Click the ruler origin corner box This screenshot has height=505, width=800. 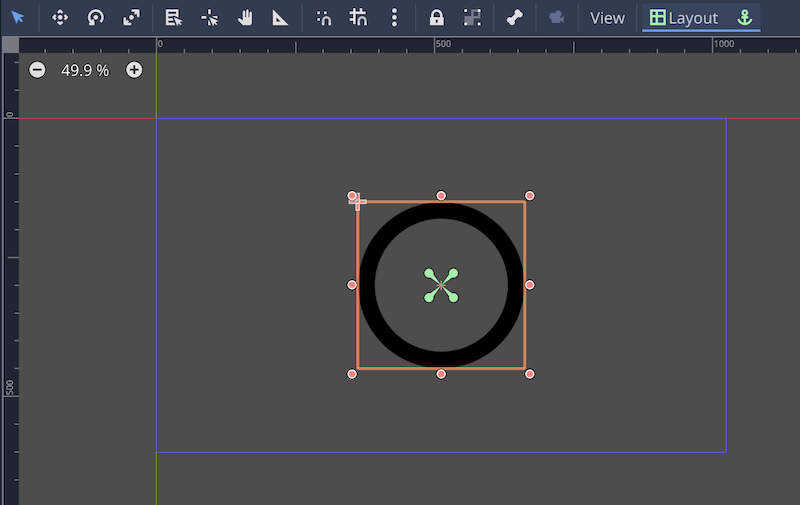point(11,45)
